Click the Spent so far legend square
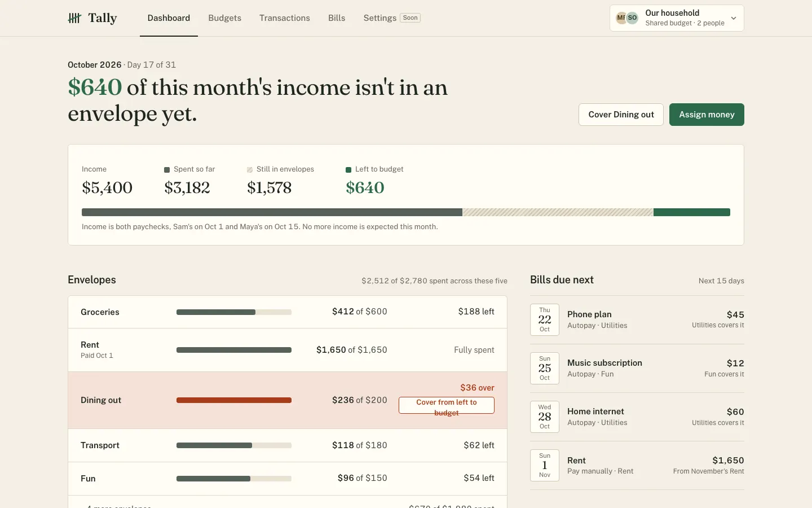The image size is (812, 508). (x=167, y=170)
